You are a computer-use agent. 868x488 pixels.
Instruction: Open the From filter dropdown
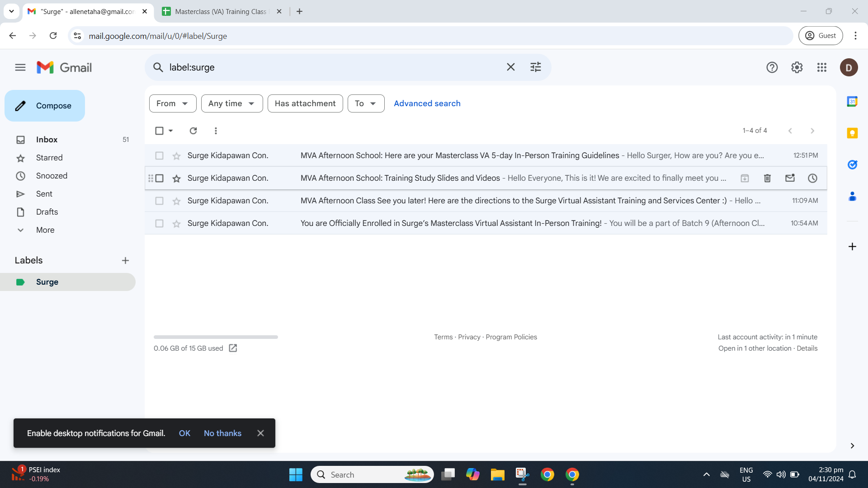click(x=172, y=103)
